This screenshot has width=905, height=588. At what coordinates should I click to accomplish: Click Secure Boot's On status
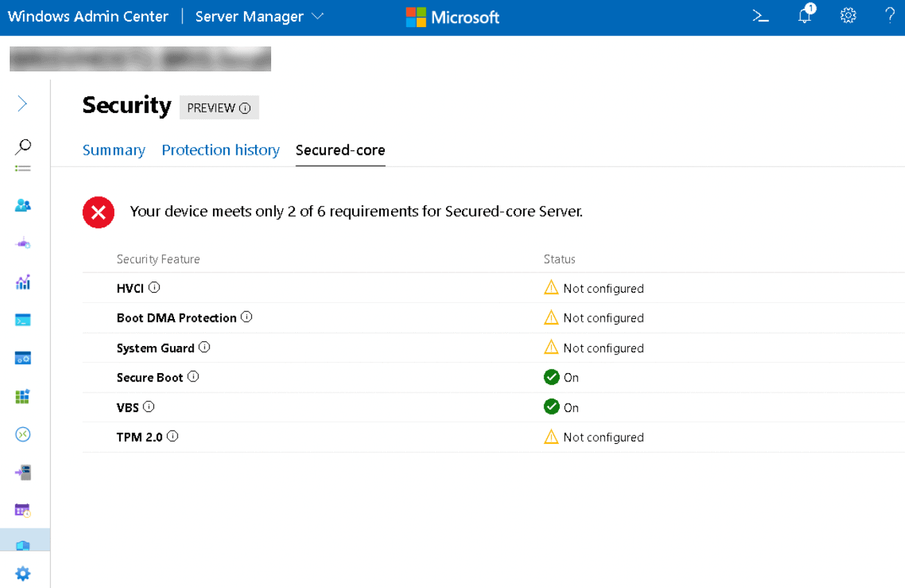tap(562, 378)
